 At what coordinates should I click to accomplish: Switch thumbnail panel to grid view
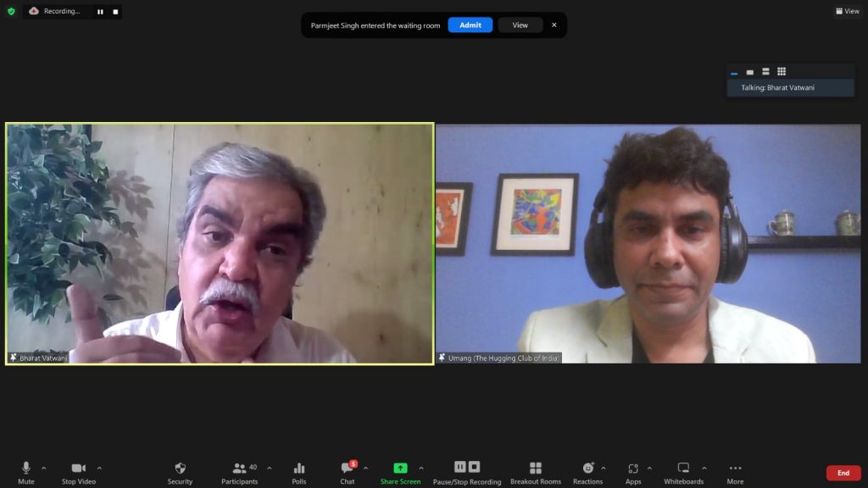[781, 71]
